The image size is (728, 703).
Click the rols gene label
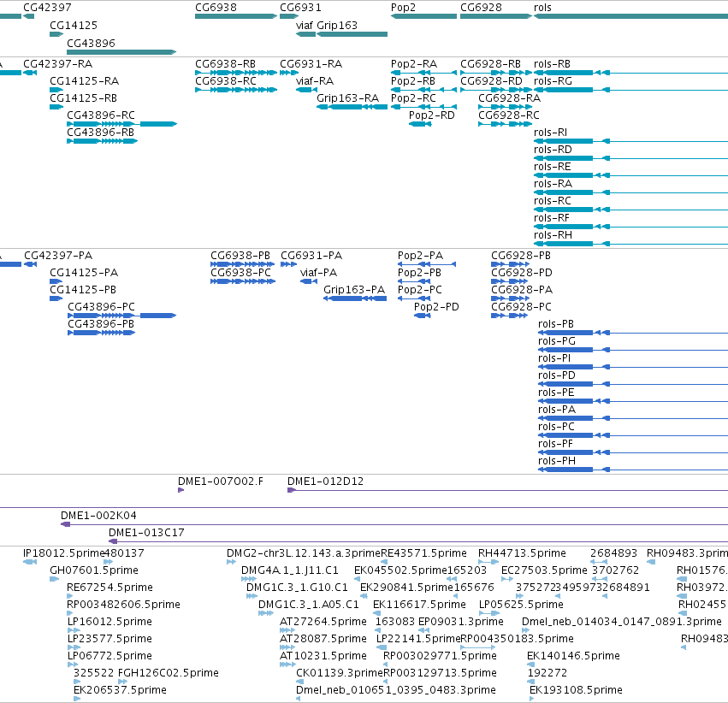tap(542, 8)
